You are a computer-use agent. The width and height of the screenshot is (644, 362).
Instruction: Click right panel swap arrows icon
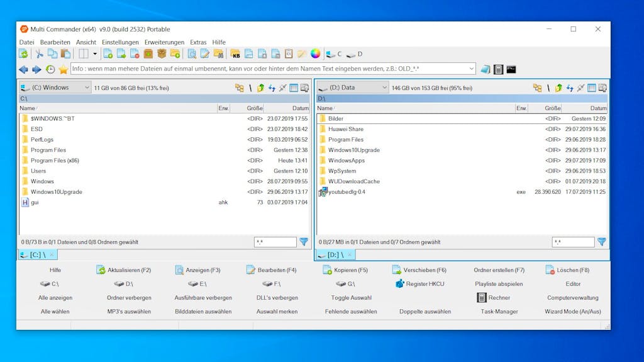coord(570,88)
